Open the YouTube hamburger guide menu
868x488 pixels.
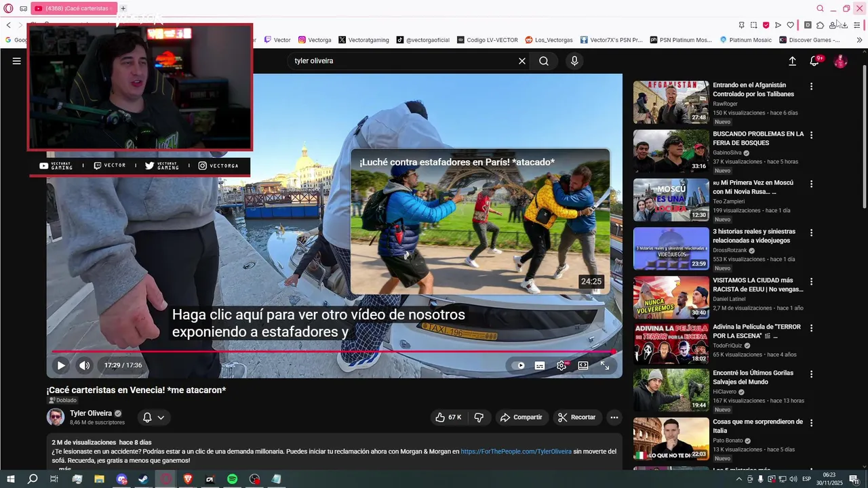(17, 61)
